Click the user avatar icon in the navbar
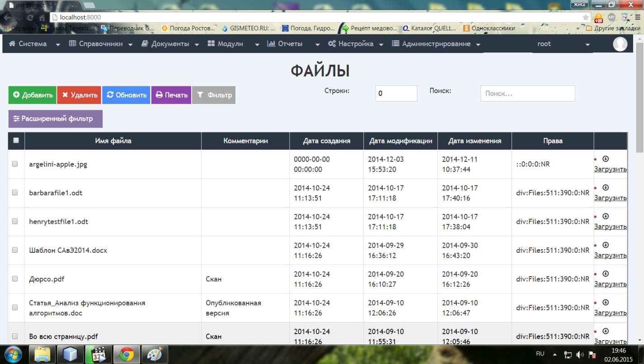Viewport: 644px width, 364px height. 620,44
